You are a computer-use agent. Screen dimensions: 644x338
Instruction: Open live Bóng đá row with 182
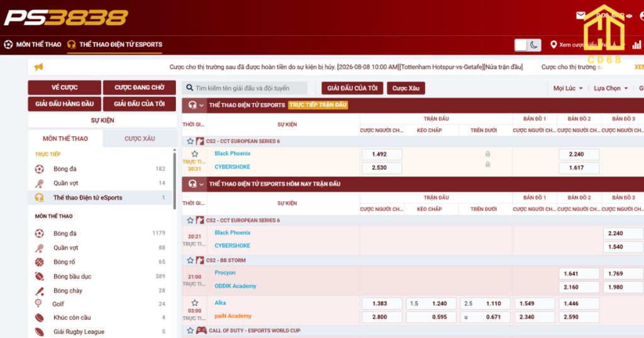(101, 168)
